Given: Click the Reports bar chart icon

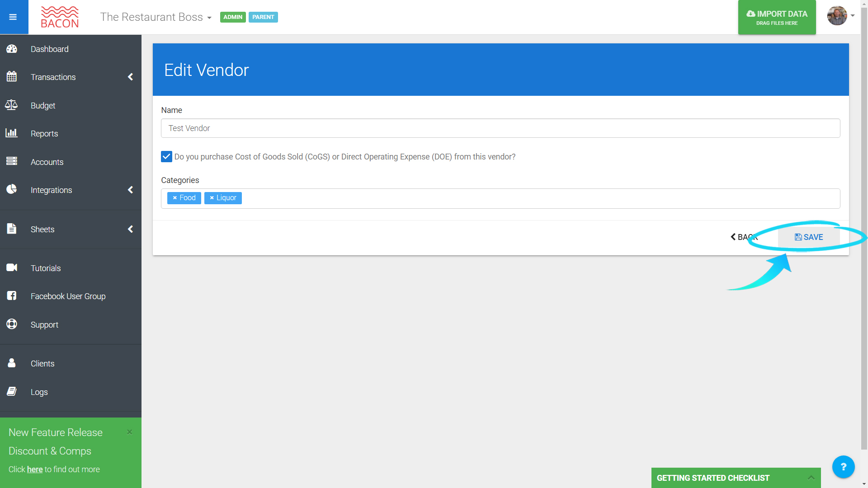Looking at the screenshot, I should [x=11, y=133].
